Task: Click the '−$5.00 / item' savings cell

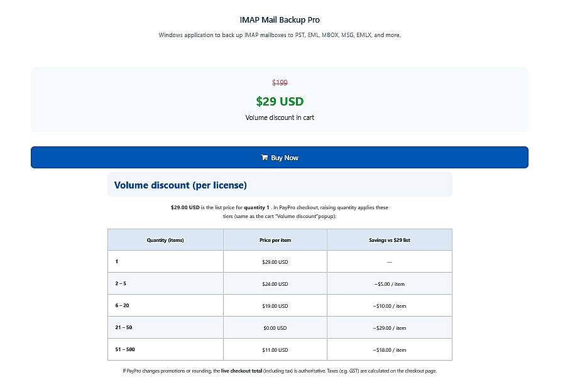Action: point(390,283)
